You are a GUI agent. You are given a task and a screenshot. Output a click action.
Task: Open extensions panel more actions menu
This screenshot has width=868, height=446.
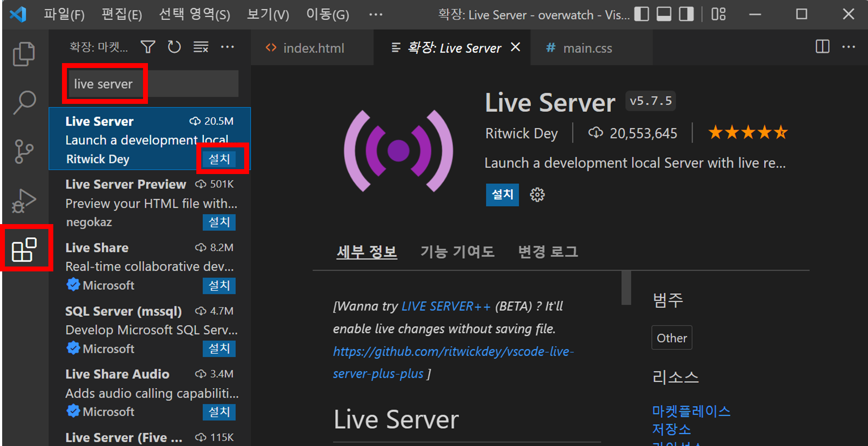coord(227,47)
